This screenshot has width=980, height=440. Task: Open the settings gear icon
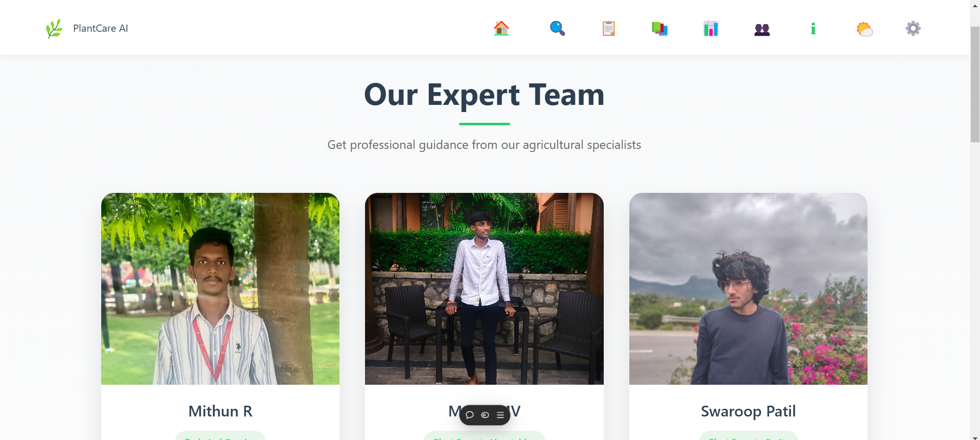(x=913, y=28)
